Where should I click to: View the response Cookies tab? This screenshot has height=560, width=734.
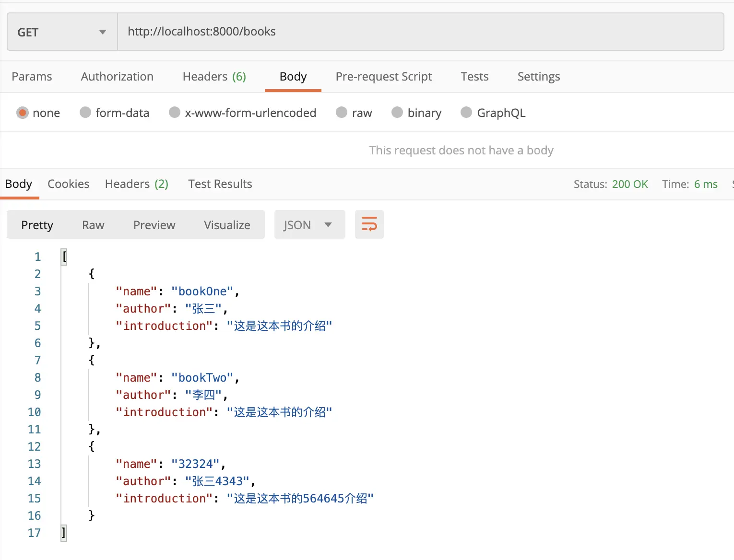tap(68, 184)
